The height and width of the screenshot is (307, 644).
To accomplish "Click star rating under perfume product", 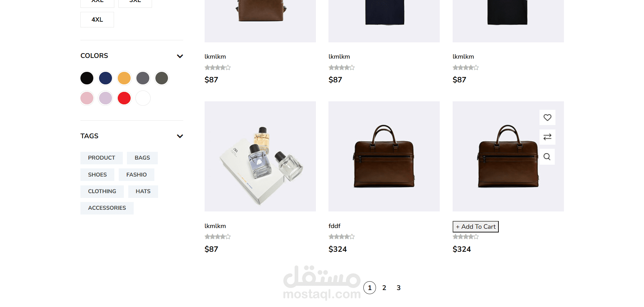I will coord(217,237).
